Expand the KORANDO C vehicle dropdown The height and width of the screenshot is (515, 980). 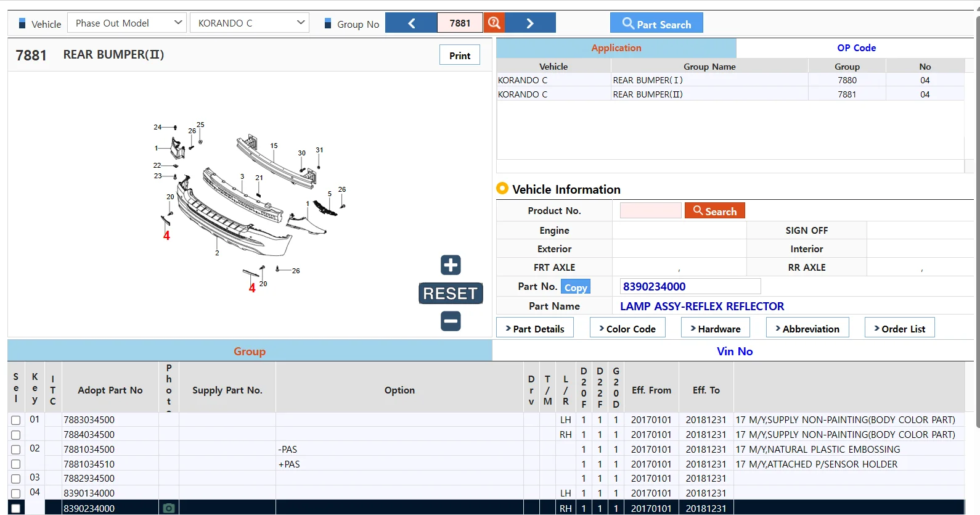coord(250,23)
